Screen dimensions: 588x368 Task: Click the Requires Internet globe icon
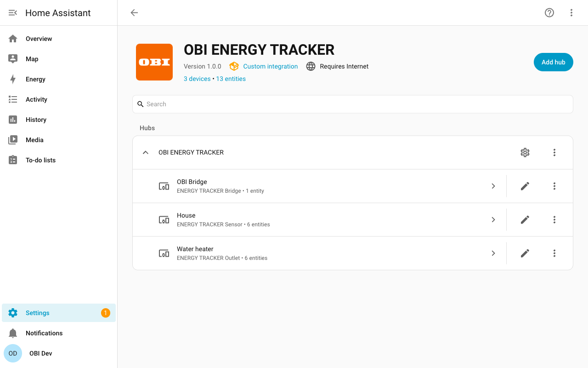pos(311,66)
